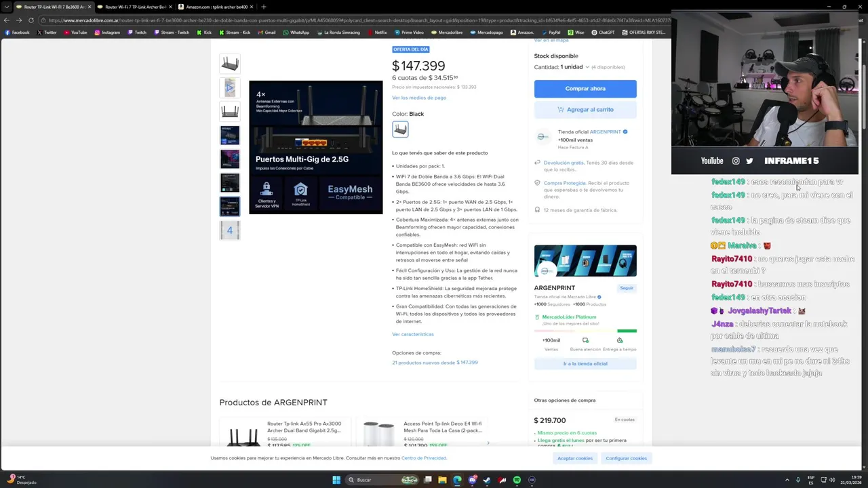Click next arrow in ARGENPRINT products carousel

488,443
